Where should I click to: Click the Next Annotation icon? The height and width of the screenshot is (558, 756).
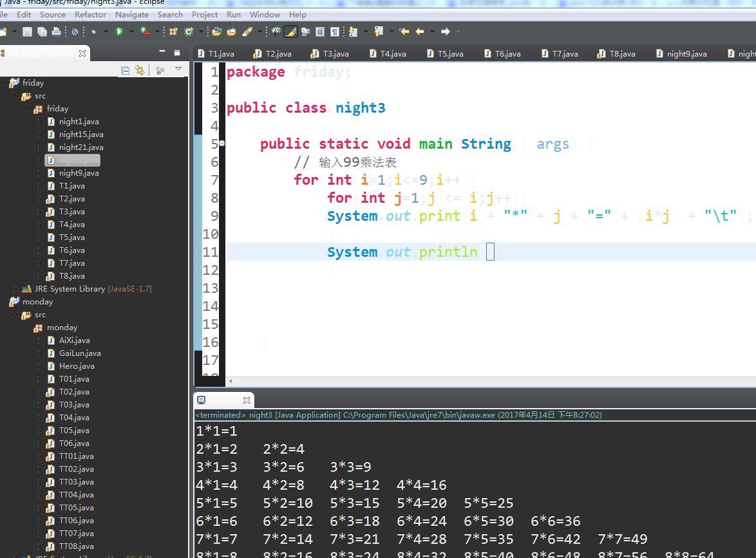[x=354, y=32]
